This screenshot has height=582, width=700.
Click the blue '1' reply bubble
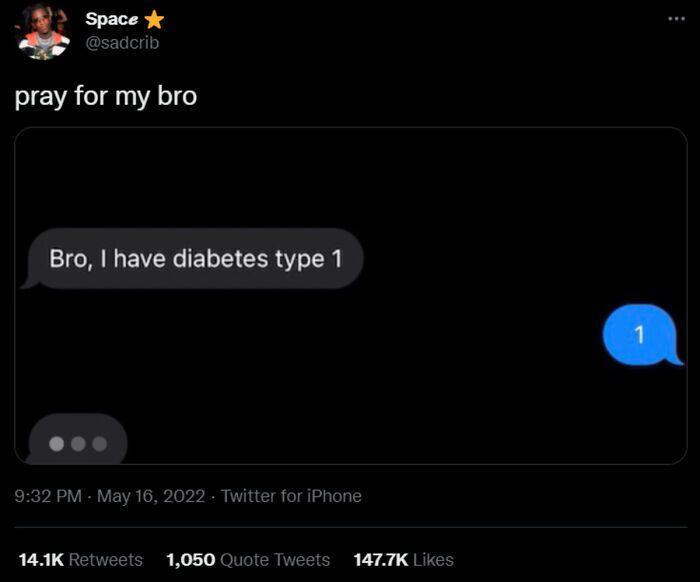tap(641, 335)
